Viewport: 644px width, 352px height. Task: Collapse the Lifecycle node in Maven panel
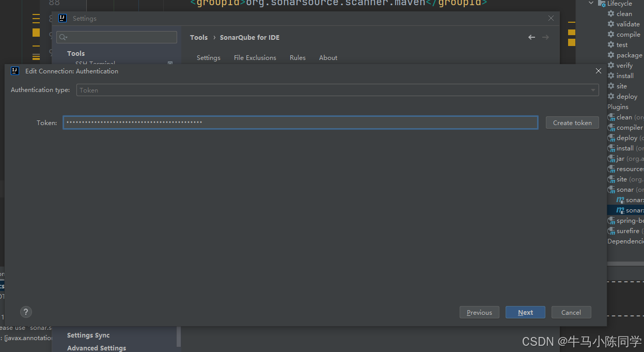click(591, 3)
